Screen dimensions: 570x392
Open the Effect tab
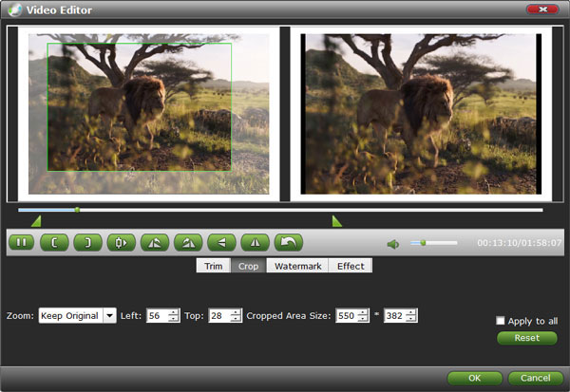point(351,266)
